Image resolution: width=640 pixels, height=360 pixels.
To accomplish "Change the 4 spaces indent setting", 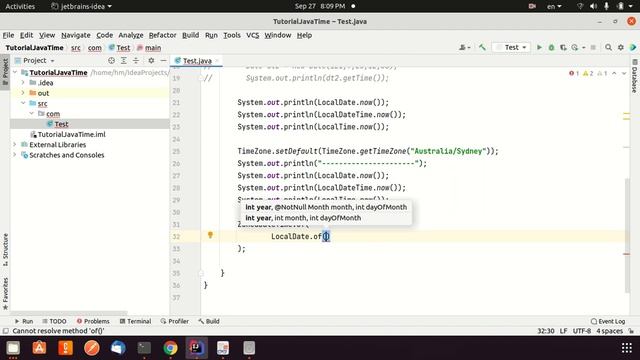I will tap(610, 331).
